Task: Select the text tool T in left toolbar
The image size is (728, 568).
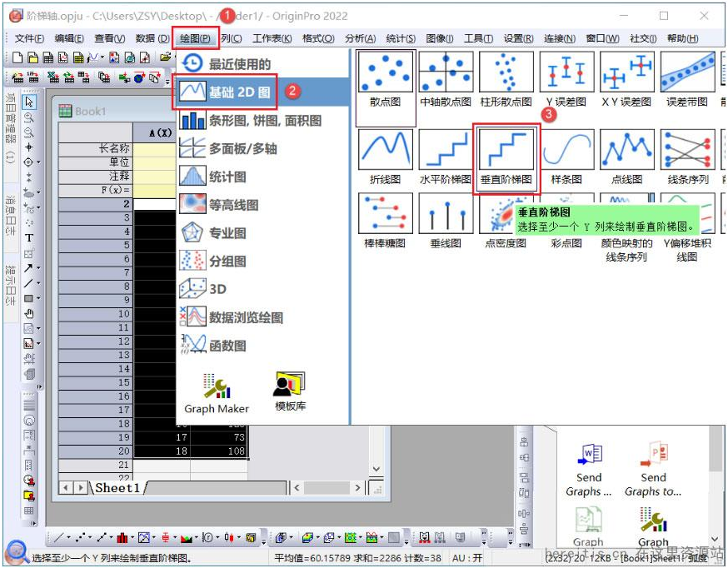Action: 29,238
